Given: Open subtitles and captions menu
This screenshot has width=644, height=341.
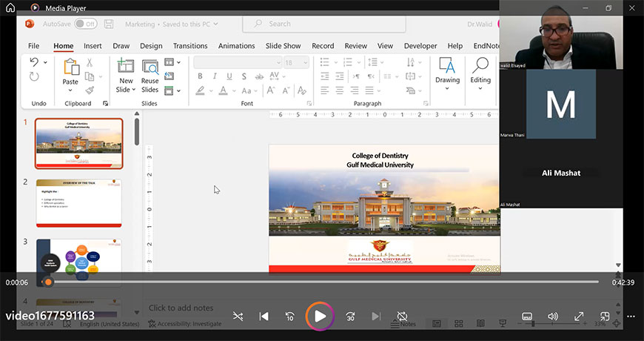Looking at the screenshot, I should coord(527,317).
